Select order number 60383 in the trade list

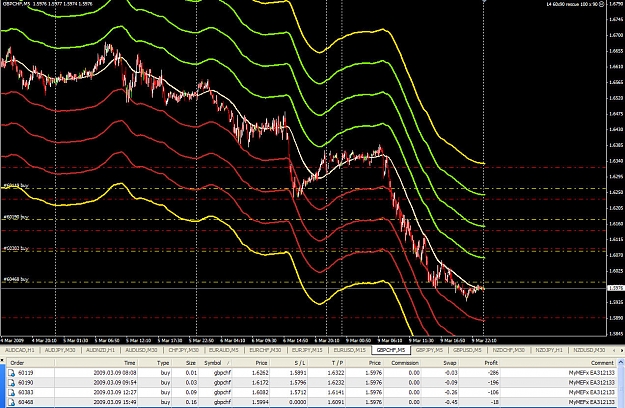(x=26, y=392)
